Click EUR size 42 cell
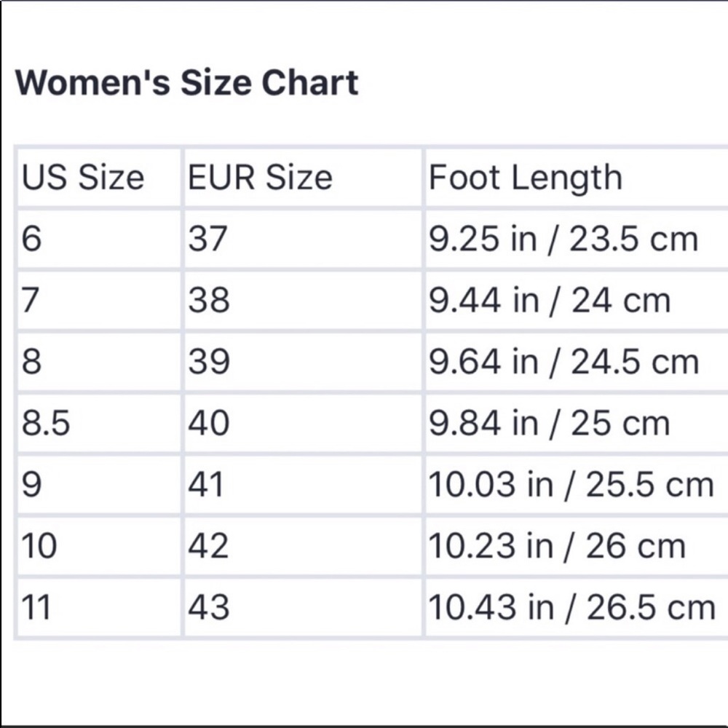This screenshot has height=728, width=728. [208, 546]
